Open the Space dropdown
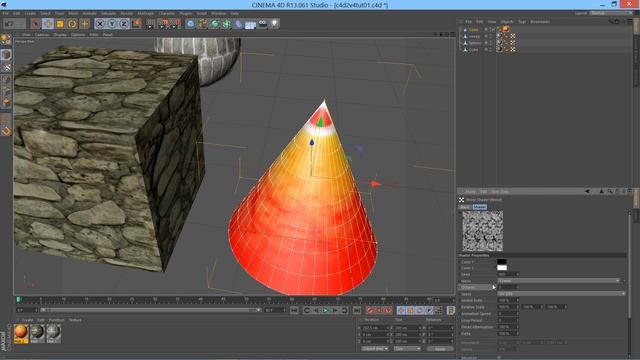The image size is (640, 360). [561, 294]
